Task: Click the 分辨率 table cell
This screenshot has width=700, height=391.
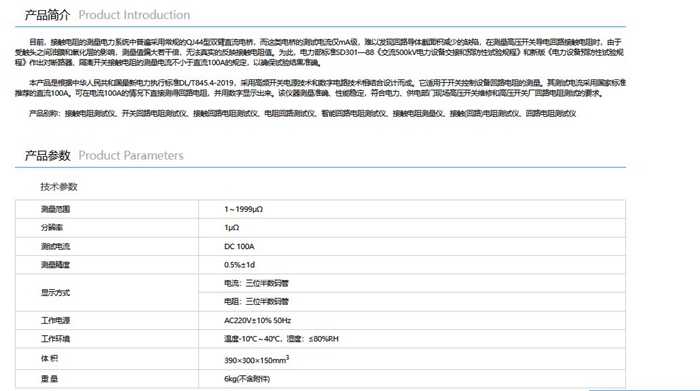Action: coord(107,228)
